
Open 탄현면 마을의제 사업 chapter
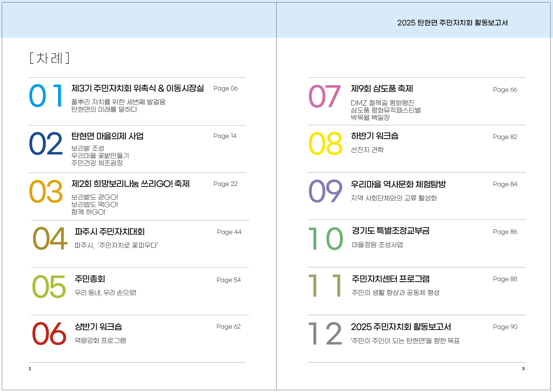click(x=107, y=136)
